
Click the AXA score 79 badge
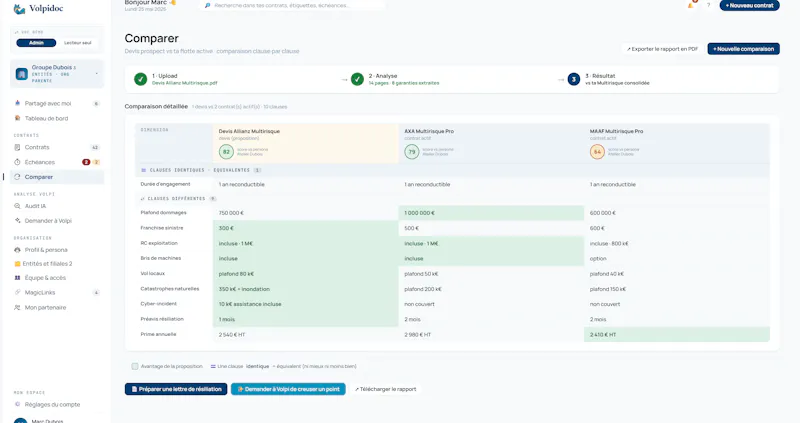[412, 152]
